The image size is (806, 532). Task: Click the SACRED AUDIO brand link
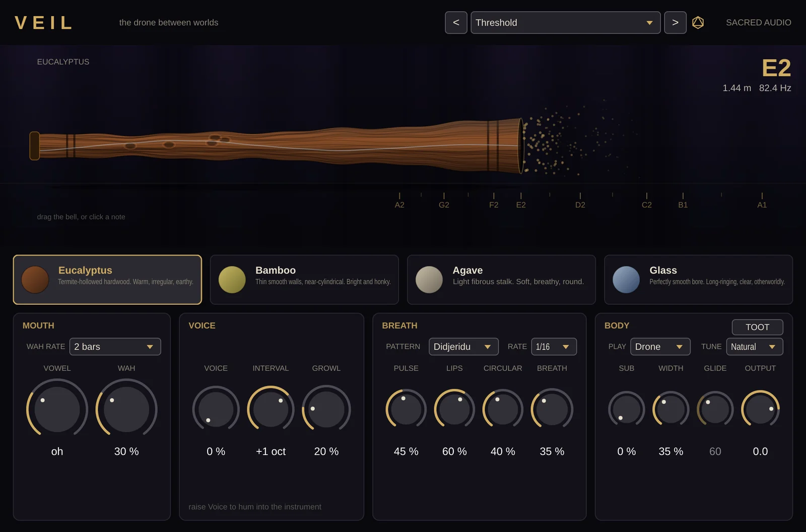coord(759,23)
